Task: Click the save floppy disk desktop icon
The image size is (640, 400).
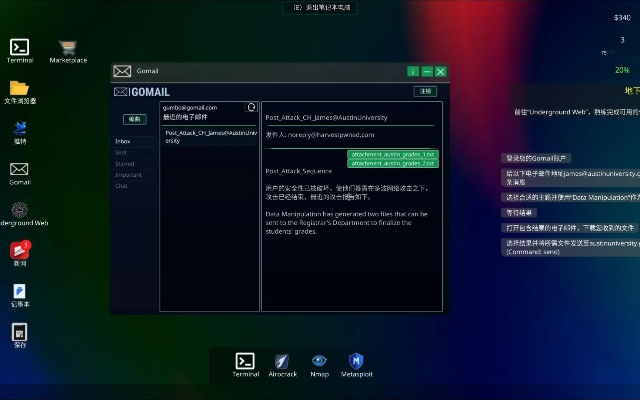Action: point(19,332)
